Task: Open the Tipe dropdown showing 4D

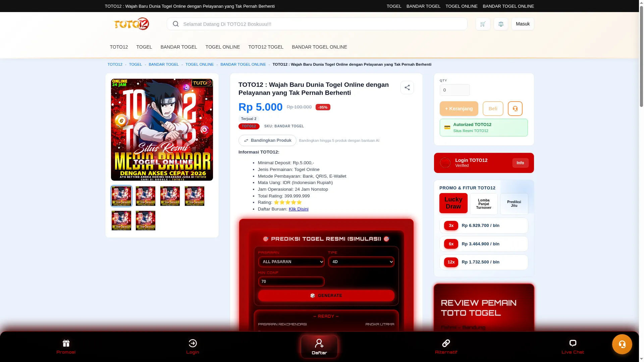Action: pos(361,262)
